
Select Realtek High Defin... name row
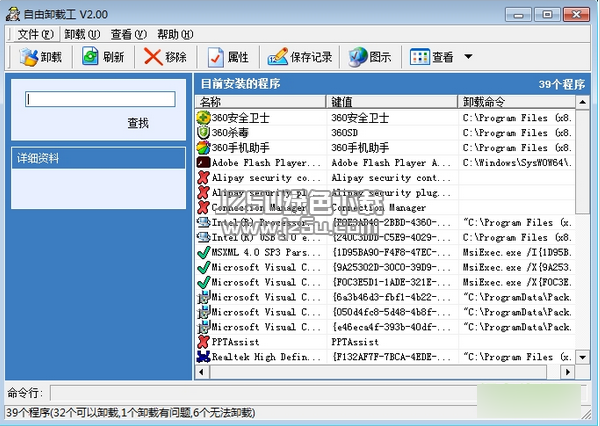point(266,357)
